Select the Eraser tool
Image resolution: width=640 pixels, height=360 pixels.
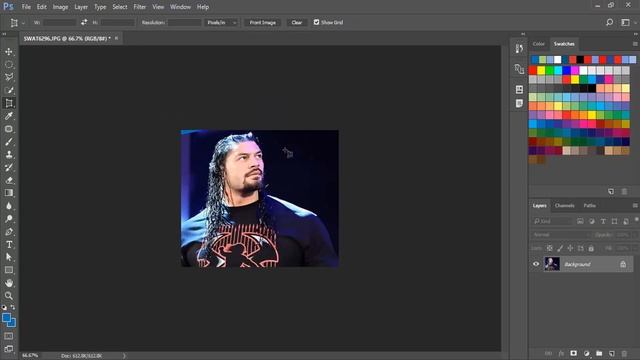coord(9,180)
